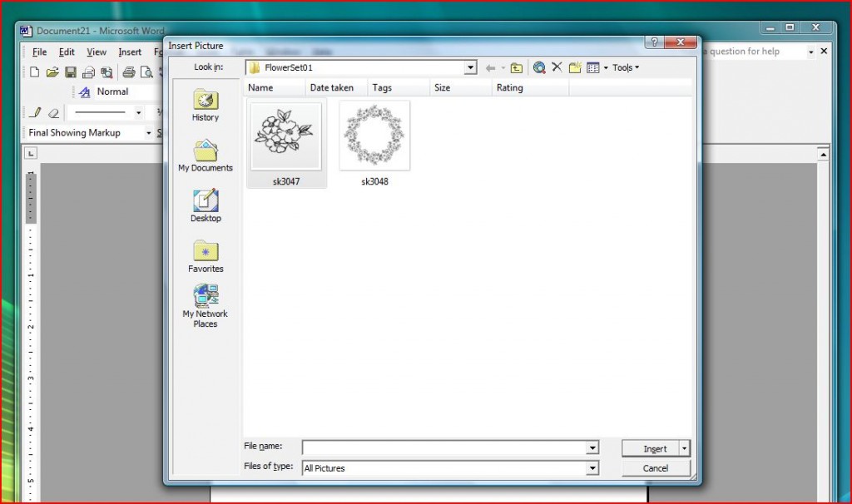This screenshot has height=504, width=852.
Task: Select the sk3047 flower thumbnail
Action: [286, 136]
